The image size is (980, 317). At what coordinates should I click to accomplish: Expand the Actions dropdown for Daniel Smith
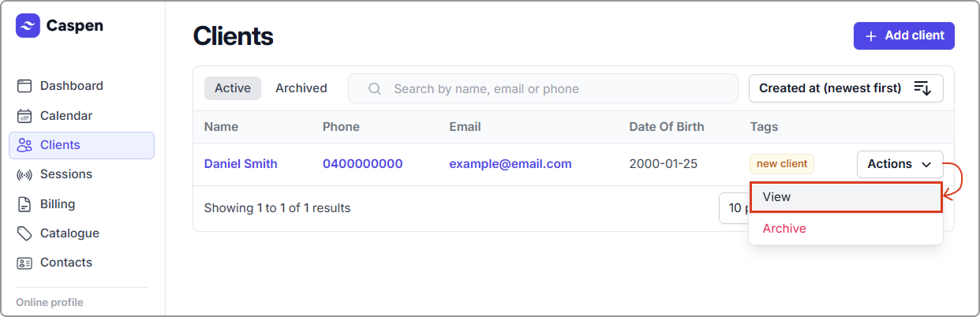coord(900,164)
